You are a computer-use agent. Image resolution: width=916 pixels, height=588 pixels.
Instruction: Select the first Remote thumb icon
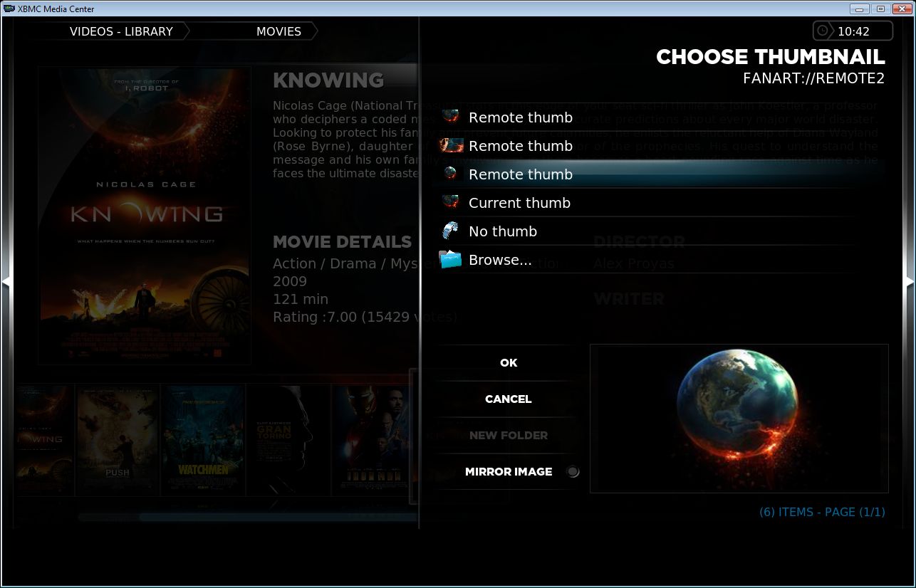tap(450, 117)
